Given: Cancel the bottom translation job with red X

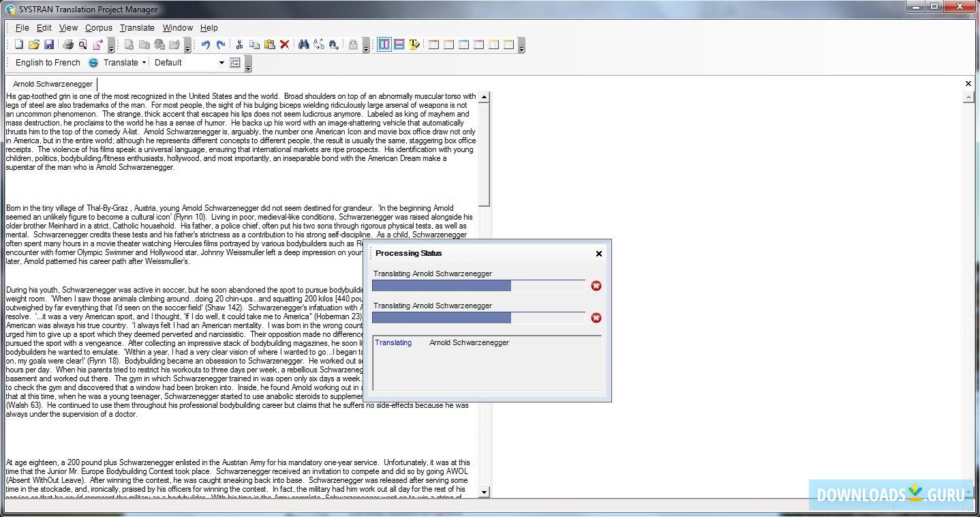Looking at the screenshot, I should coord(596,318).
